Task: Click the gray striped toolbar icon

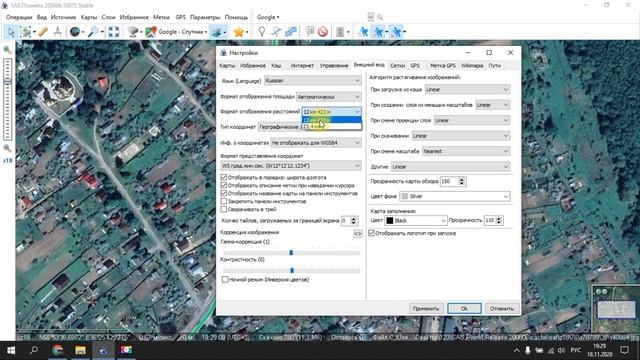Action: tap(340, 32)
